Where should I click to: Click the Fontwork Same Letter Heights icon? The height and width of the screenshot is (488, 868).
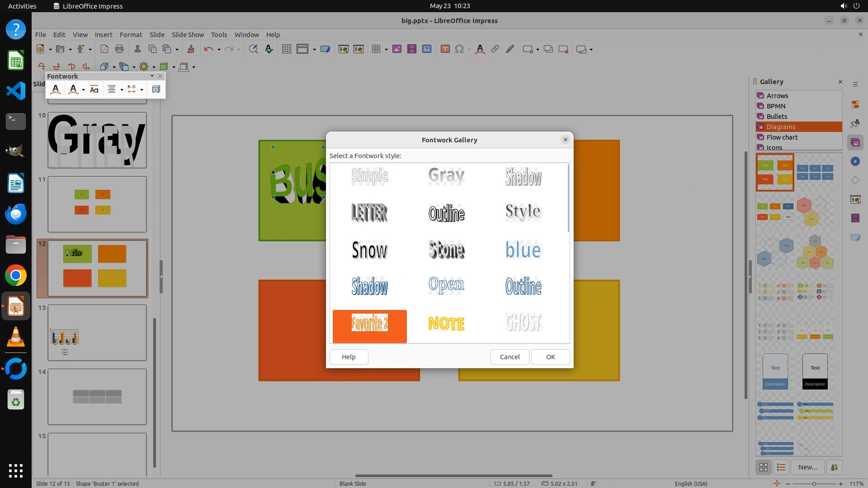[94, 89]
